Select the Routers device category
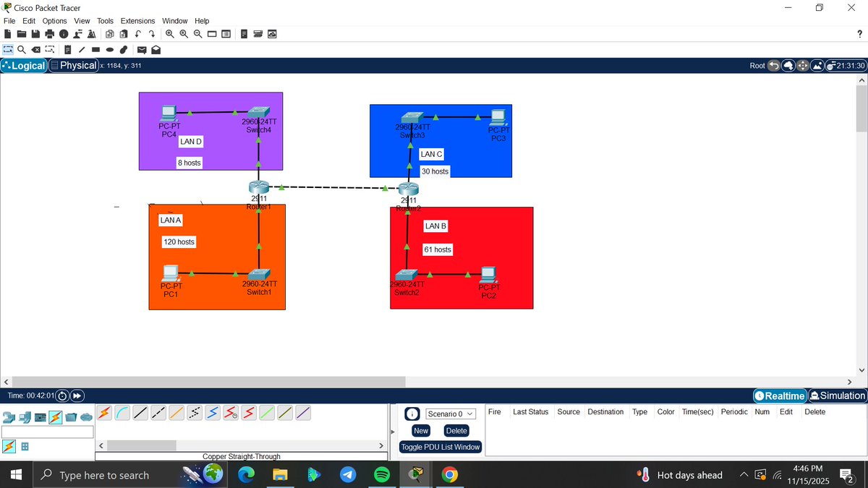868x488 pixels. pos(9,417)
